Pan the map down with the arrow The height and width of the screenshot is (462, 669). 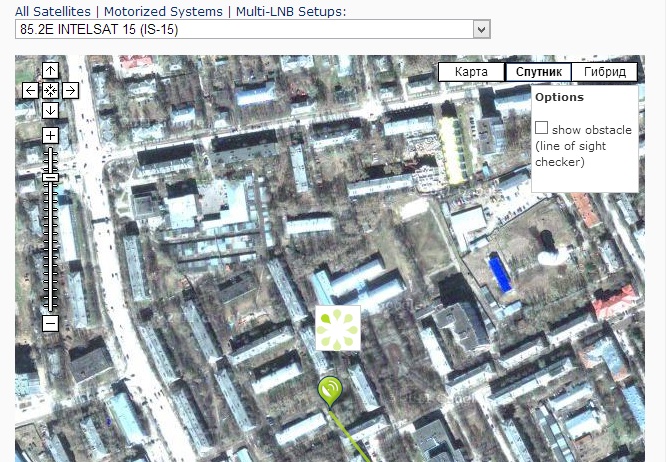tap(50, 110)
